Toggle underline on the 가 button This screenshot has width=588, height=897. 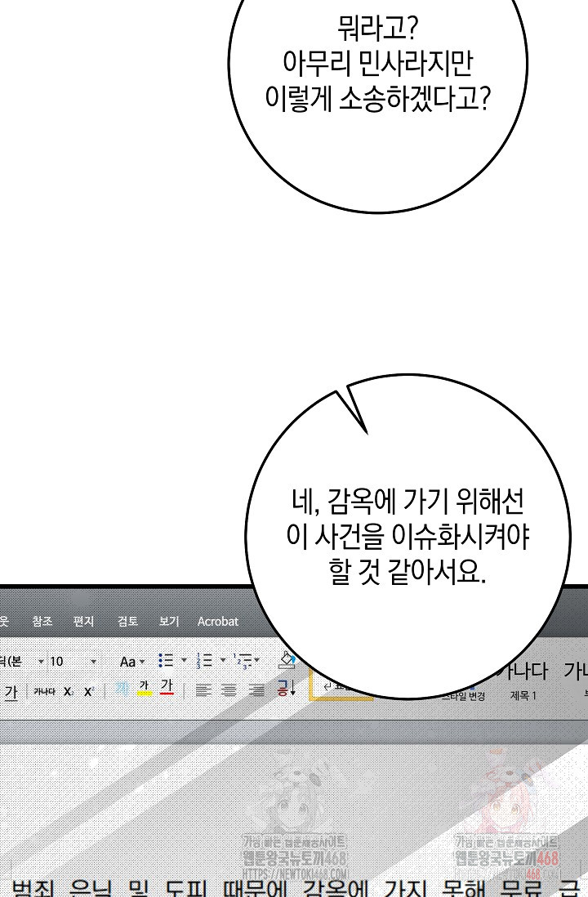point(11,691)
